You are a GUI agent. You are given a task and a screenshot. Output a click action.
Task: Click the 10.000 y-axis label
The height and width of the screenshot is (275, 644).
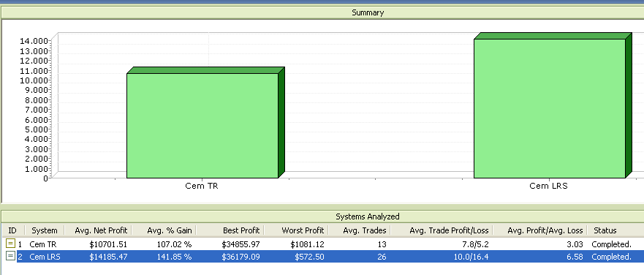[x=34, y=80]
